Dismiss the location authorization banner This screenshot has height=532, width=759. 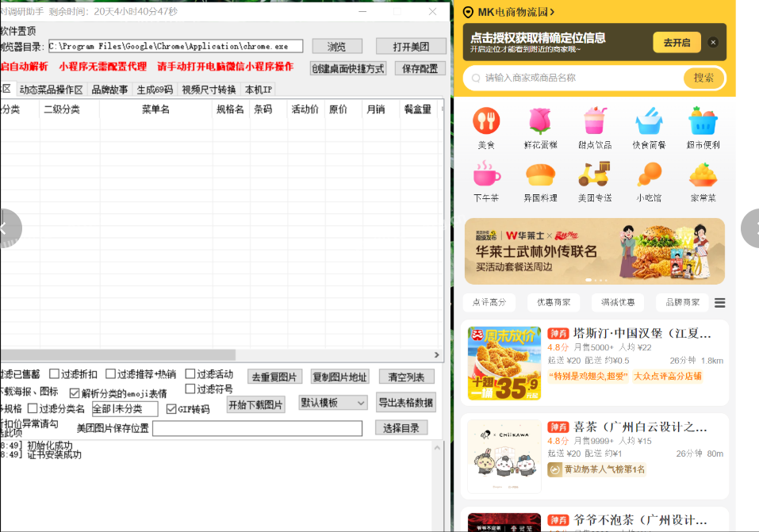coord(713,42)
